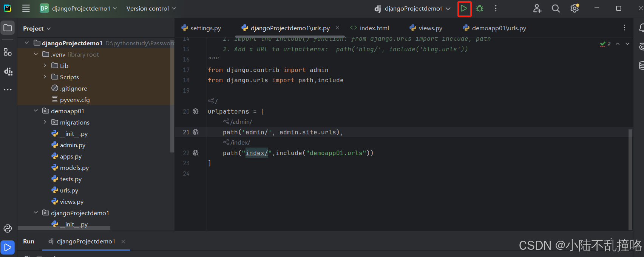Screen dimensions: 644x257
Task: Open notifications bell on right sidebar
Action: click(x=641, y=28)
